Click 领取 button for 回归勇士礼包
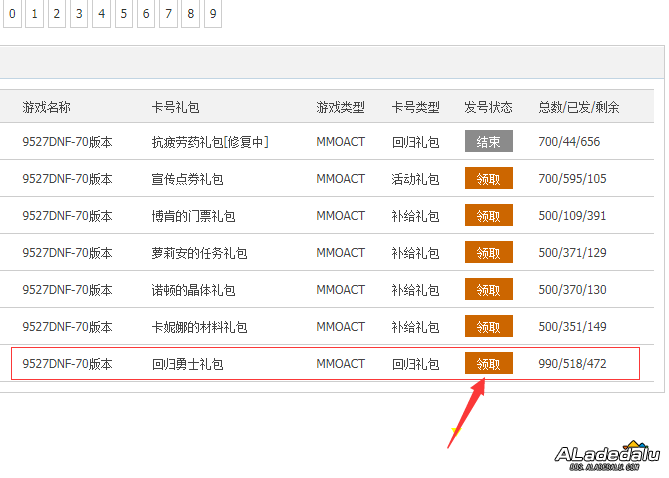 click(x=488, y=363)
